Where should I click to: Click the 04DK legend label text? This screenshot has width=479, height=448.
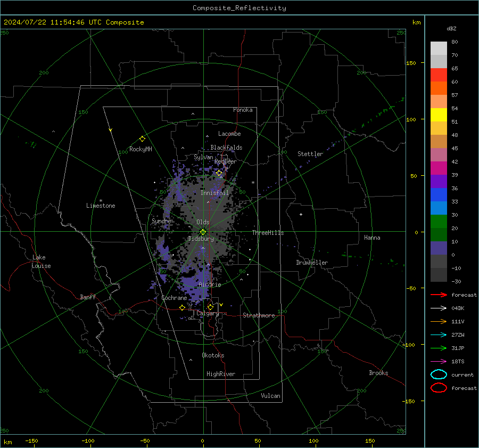(458, 308)
